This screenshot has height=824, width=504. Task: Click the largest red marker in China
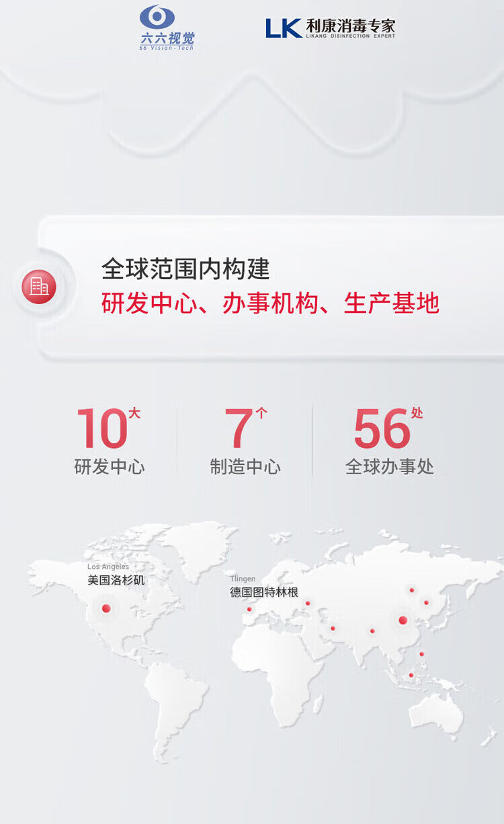coord(403,620)
